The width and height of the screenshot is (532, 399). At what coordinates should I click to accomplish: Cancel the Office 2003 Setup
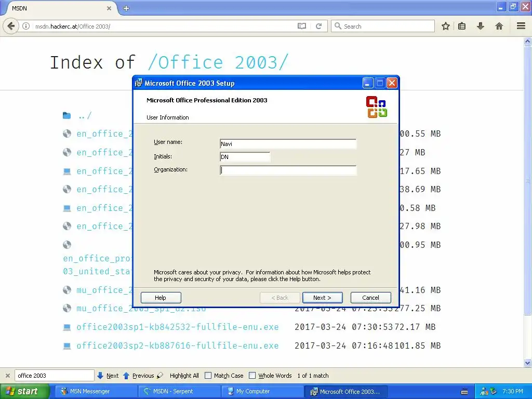(370, 298)
